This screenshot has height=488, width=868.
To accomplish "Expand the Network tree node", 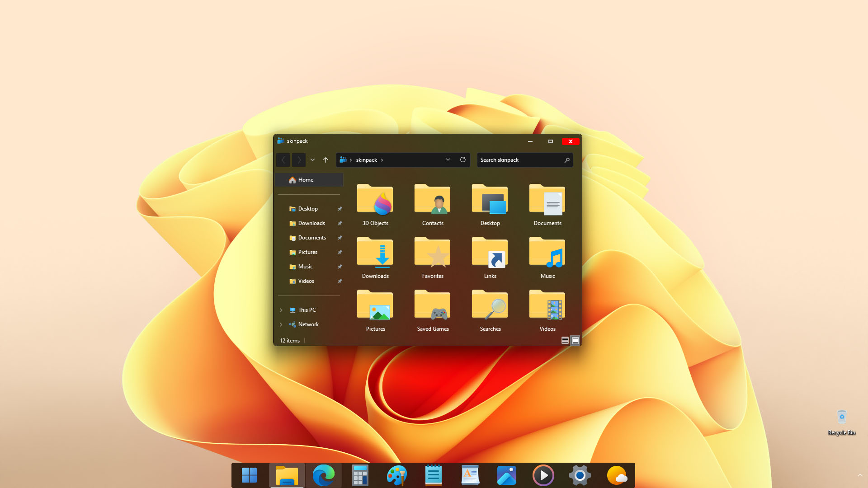I will pos(281,324).
